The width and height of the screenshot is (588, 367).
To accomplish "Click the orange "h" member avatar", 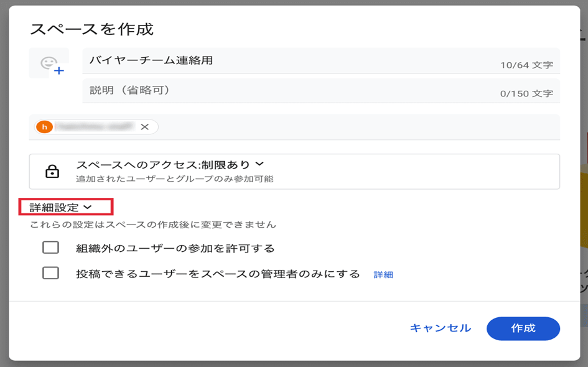I will [x=44, y=127].
